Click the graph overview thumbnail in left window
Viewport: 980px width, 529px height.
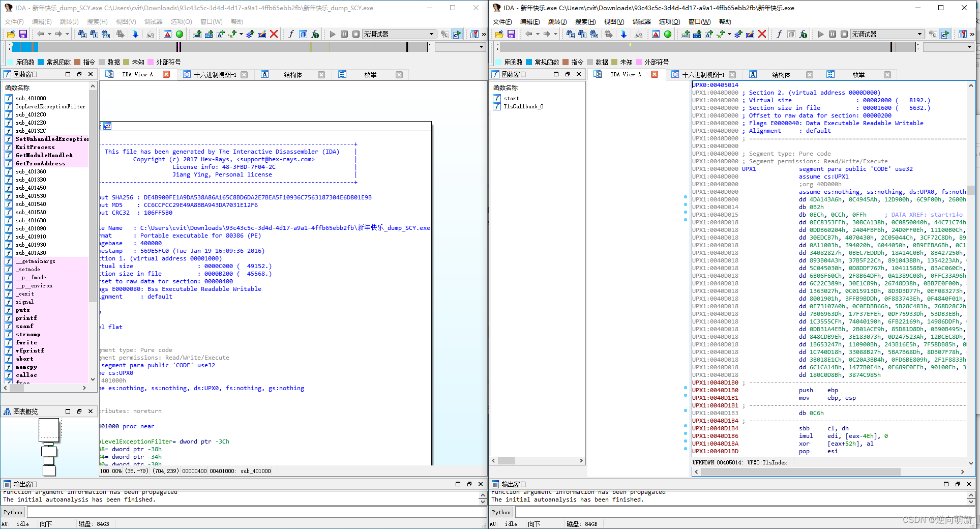click(49, 447)
